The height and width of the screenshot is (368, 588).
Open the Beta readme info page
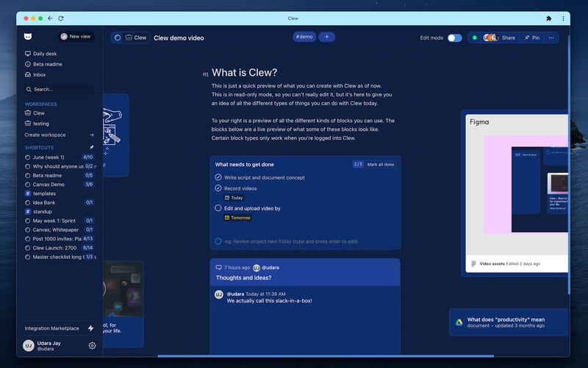tap(43, 64)
